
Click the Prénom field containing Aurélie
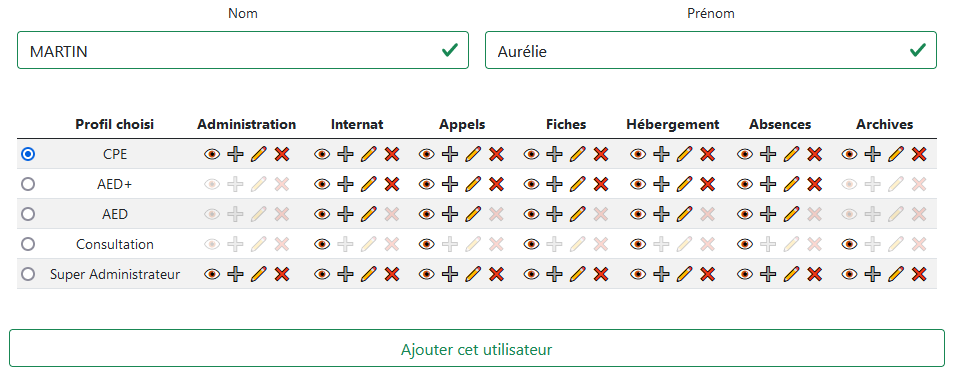pyautogui.click(x=711, y=51)
